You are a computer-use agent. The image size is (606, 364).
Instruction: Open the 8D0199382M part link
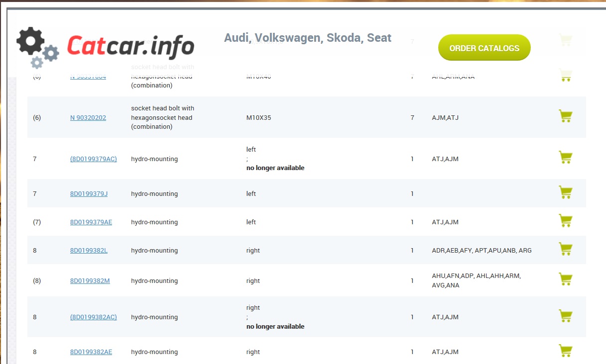coord(90,281)
